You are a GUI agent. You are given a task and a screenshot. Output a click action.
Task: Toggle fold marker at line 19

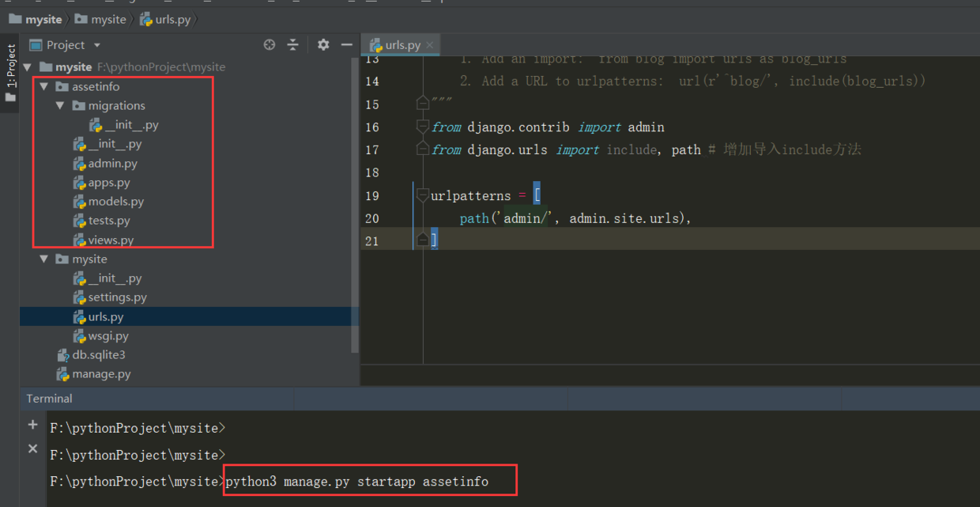click(423, 195)
